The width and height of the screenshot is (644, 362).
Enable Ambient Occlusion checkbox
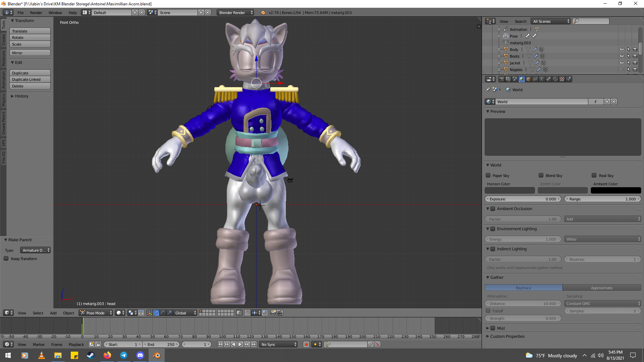coord(493,208)
